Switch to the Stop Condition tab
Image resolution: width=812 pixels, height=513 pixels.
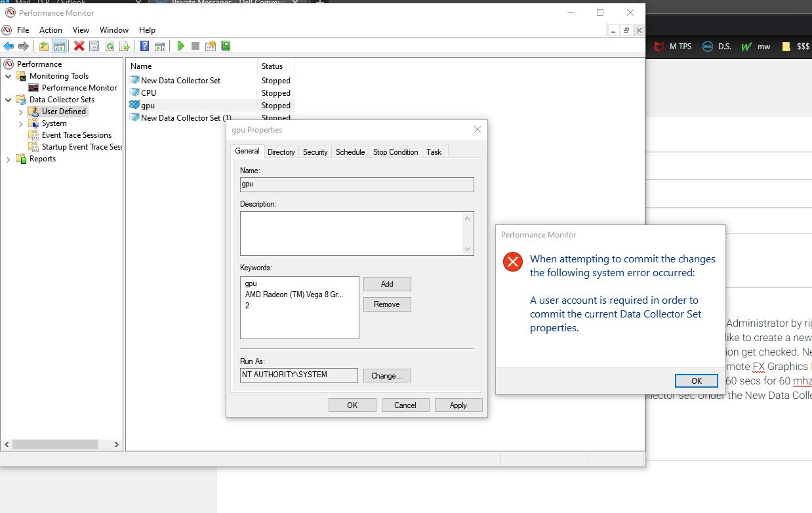click(396, 152)
